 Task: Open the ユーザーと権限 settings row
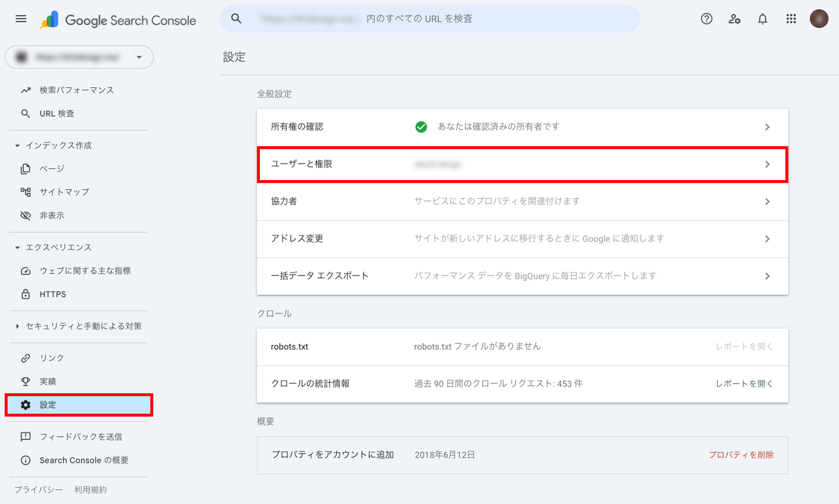(x=522, y=164)
